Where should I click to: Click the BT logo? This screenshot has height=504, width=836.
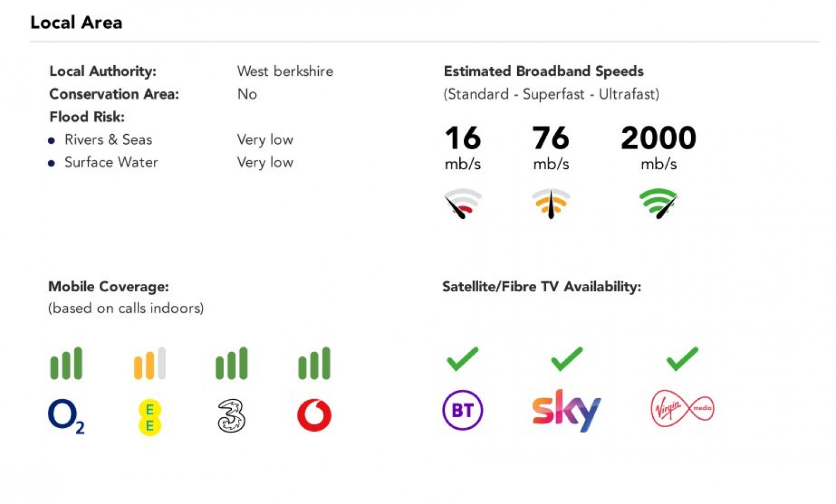462,410
